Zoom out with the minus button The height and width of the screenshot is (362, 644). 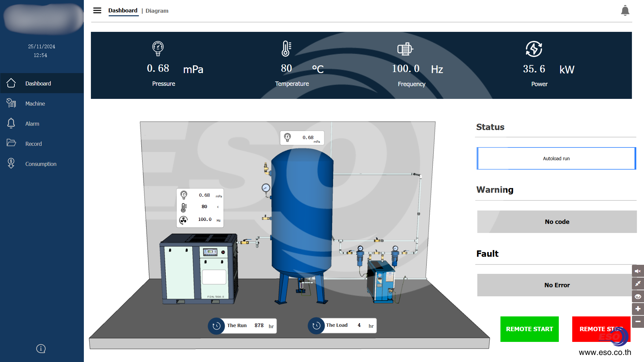click(638, 321)
